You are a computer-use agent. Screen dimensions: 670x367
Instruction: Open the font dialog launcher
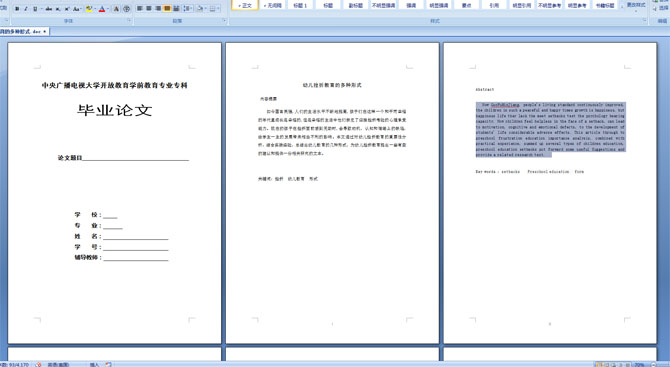pos(129,21)
